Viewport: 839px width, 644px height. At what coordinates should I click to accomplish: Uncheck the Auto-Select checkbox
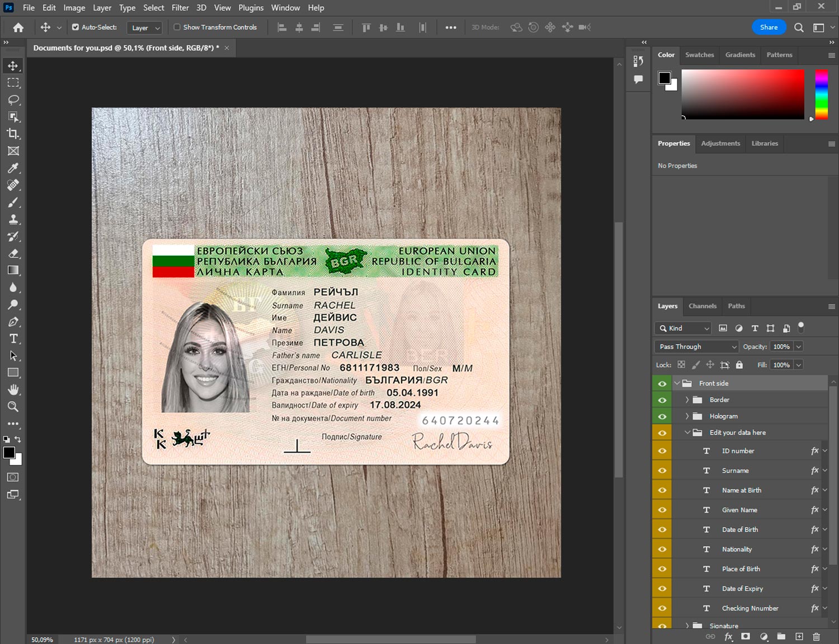click(76, 27)
